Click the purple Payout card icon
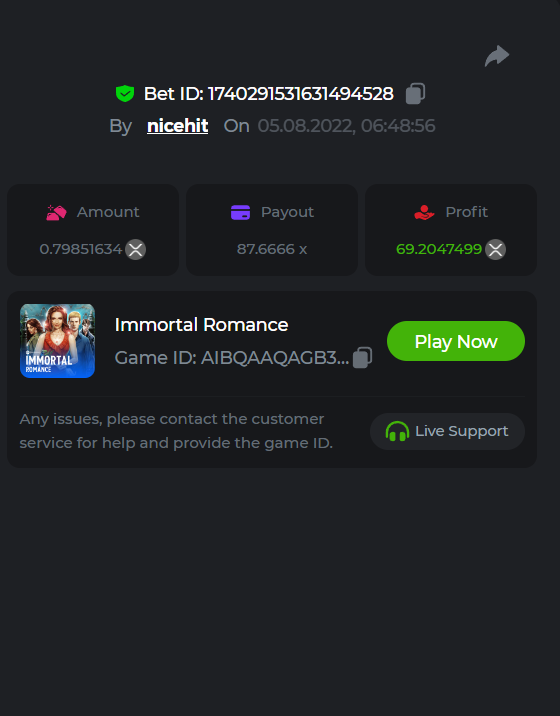Screen dimensions: 560x716 tap(240, 212)
